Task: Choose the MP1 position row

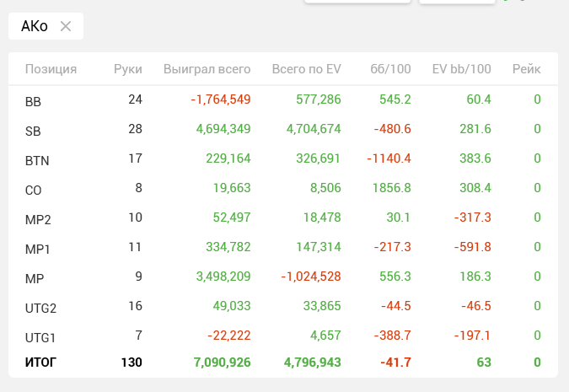Action: tap(38, 249)
